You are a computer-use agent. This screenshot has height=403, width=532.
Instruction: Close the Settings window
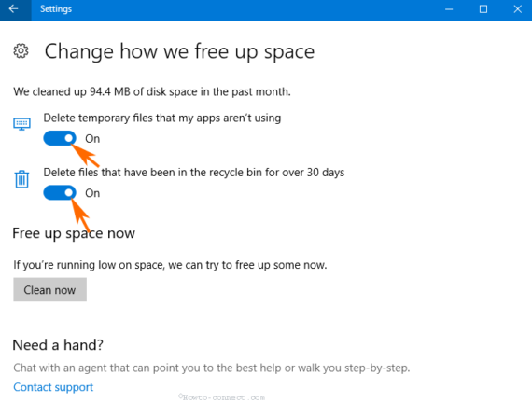coord(517,9)
